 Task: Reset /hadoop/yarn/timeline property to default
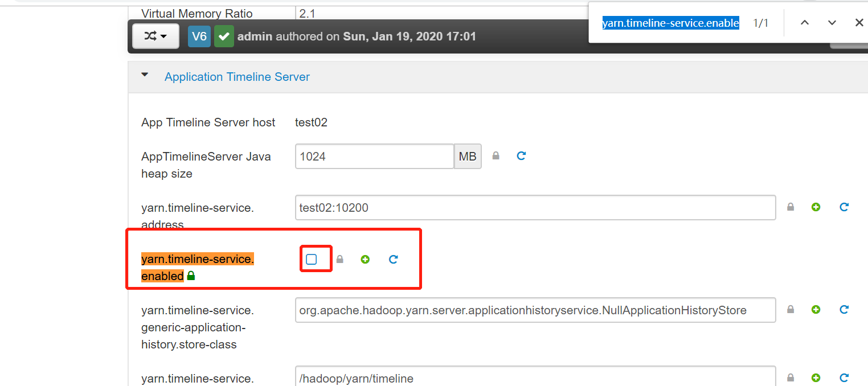(x=844, y=377)
